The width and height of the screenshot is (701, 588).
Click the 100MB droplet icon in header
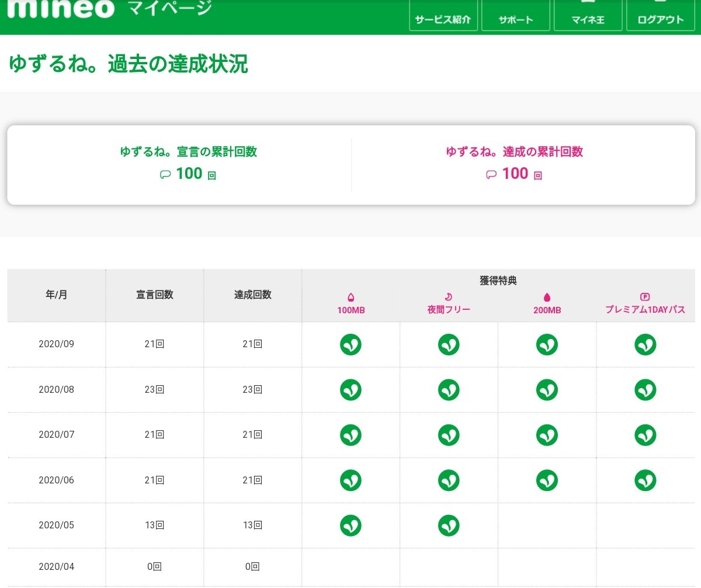pyautogui.click(x=350, y=297)
